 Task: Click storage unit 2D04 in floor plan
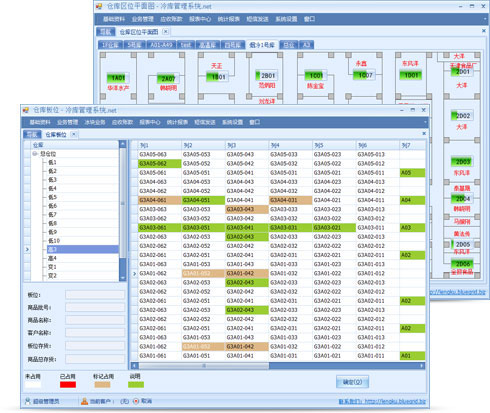pos(462,199)
